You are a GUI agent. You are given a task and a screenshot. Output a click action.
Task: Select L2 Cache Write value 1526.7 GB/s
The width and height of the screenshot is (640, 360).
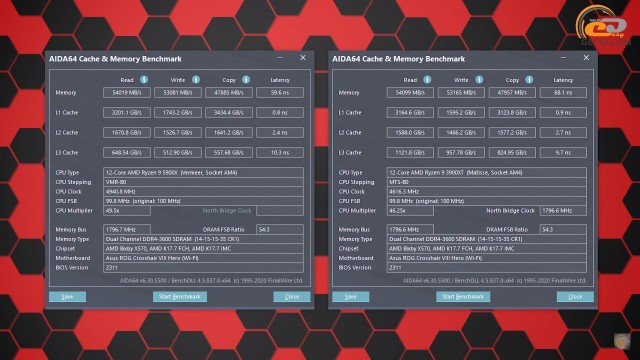178,133
